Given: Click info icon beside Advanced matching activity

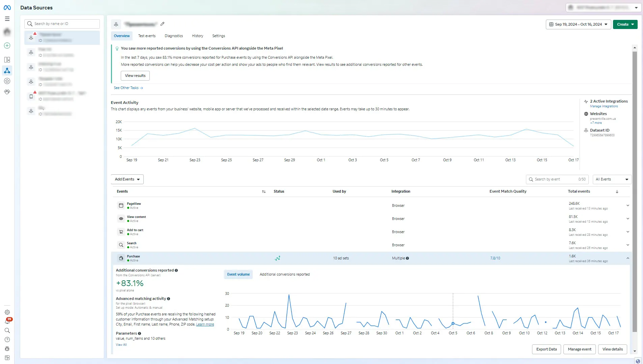Looking at the screenshot, I should click(x=168, y=299).
